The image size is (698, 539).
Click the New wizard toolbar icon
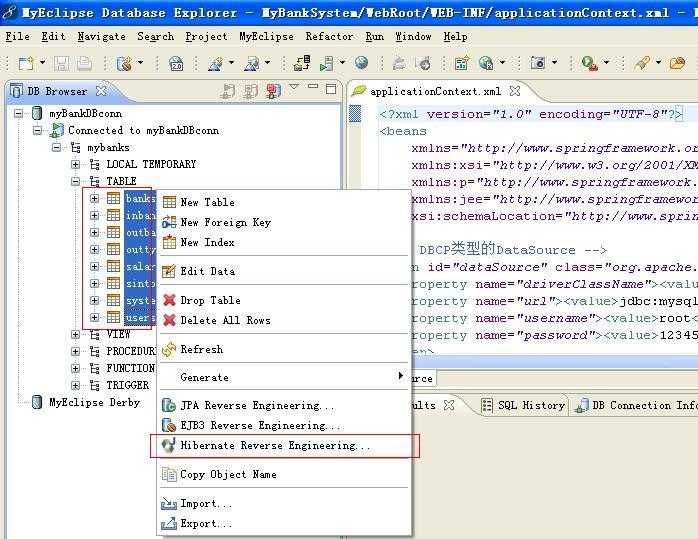(26, 63)
